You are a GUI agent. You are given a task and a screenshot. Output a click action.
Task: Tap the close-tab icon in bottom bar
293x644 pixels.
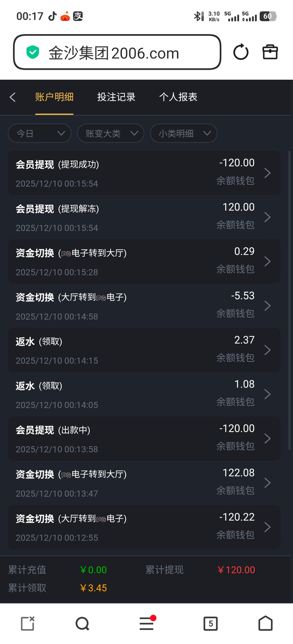point(28,623)
